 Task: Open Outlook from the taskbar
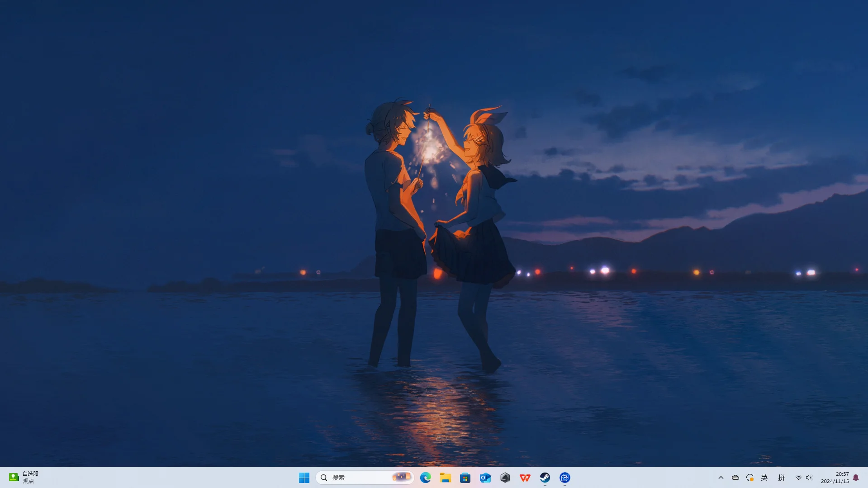pyautogui.click(x=485, y=478)
